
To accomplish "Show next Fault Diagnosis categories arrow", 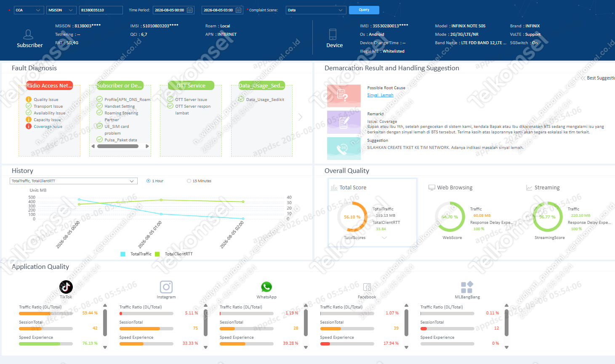I will 300,117.
